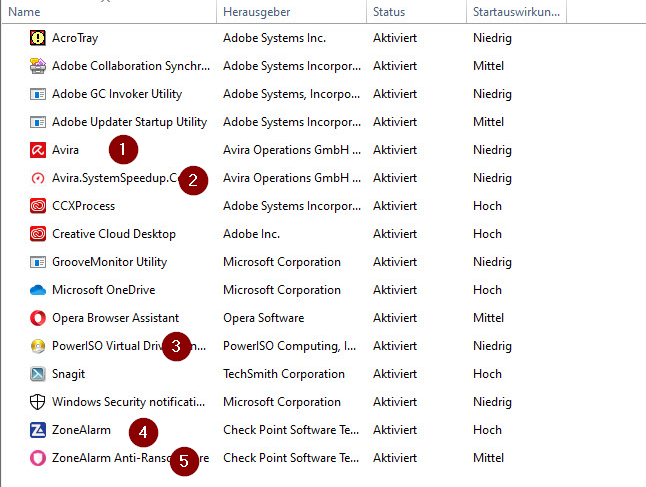Click Aktiviert status of Avira.SystemSpeedup
The height and width of the screenshot is (487, 646).
click(395, 178)
